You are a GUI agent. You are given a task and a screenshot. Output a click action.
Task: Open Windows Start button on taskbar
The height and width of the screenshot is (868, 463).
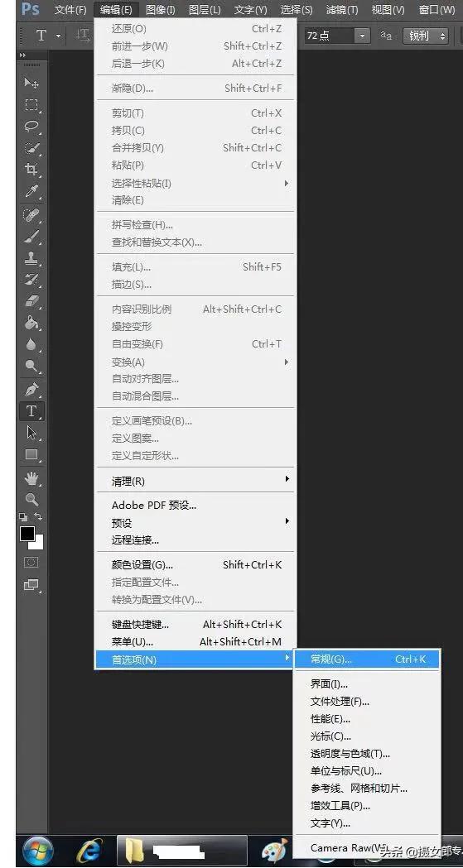[x=37, y=851]
